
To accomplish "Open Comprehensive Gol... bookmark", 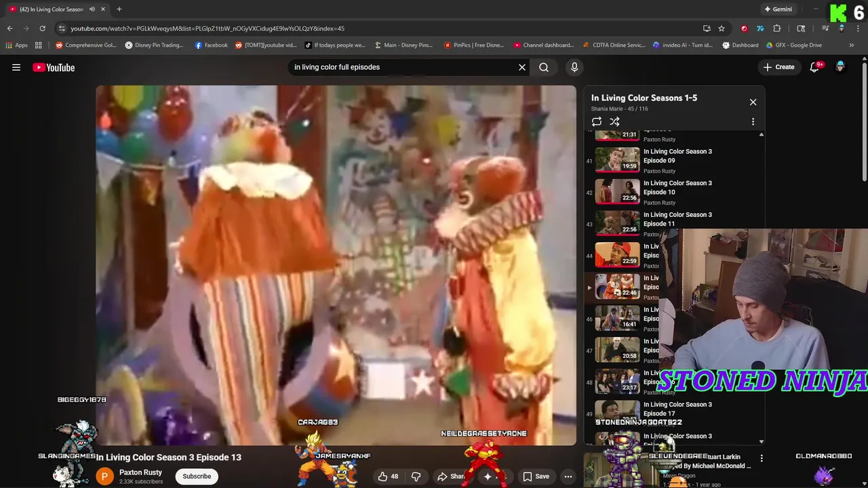I will pyautogui.click(x=86, y=45).
